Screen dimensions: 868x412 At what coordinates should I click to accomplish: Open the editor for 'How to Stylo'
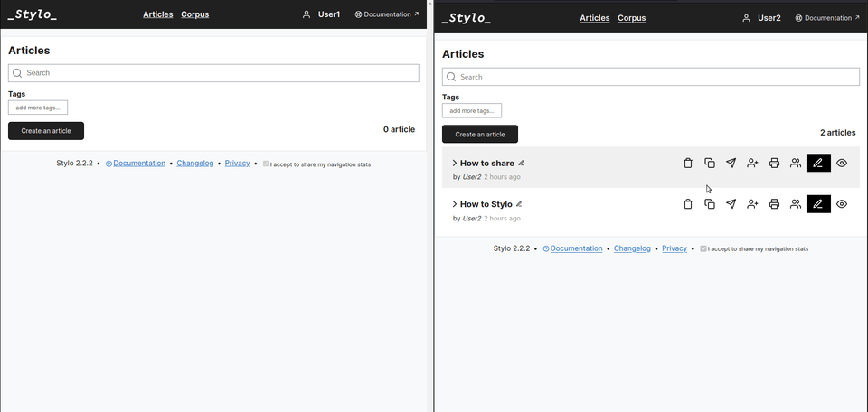coord(817,204)
